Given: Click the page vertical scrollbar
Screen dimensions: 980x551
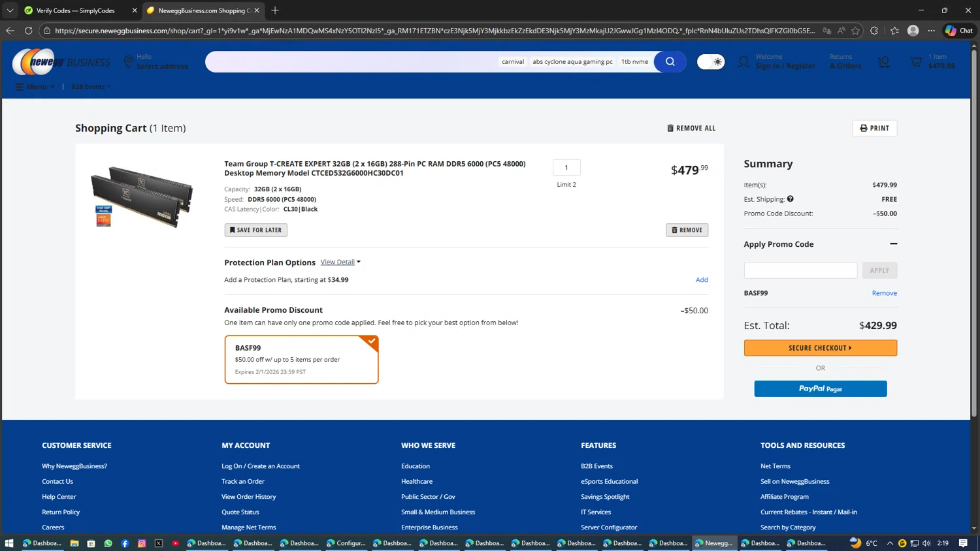Looking at the screenshot, I should point(974,234).
